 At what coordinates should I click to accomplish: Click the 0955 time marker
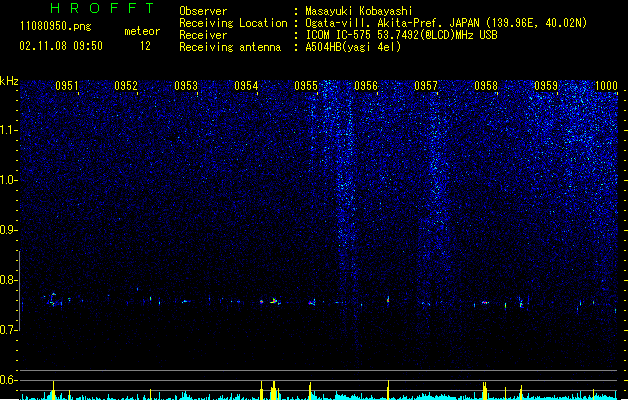point(306,86)
